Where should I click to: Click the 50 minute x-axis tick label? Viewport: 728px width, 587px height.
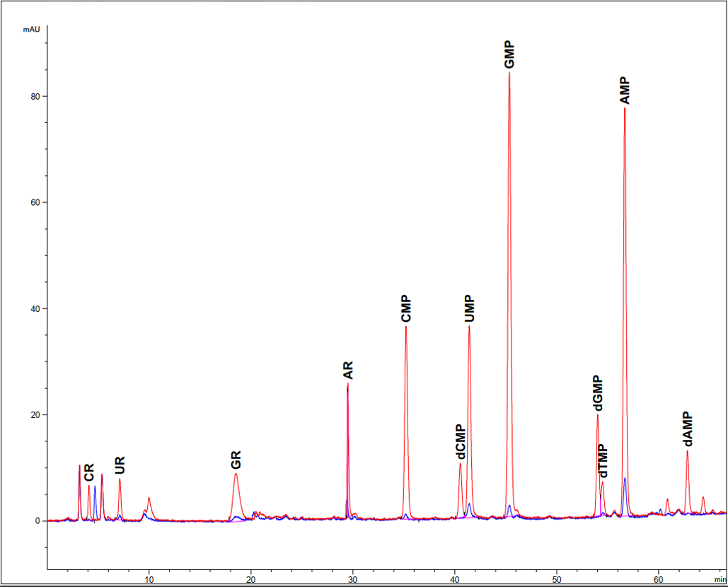(x=557, y=579)
